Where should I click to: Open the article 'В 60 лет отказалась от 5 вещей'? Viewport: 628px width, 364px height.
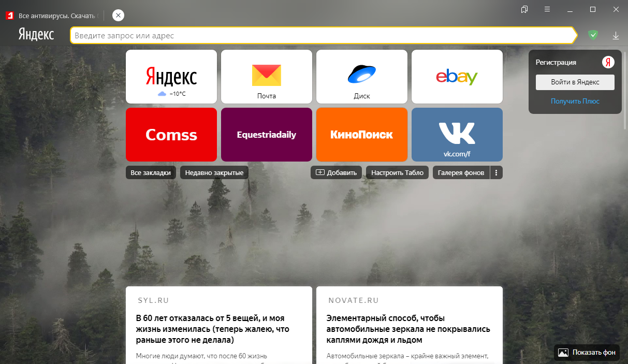(x=213, y=329)
